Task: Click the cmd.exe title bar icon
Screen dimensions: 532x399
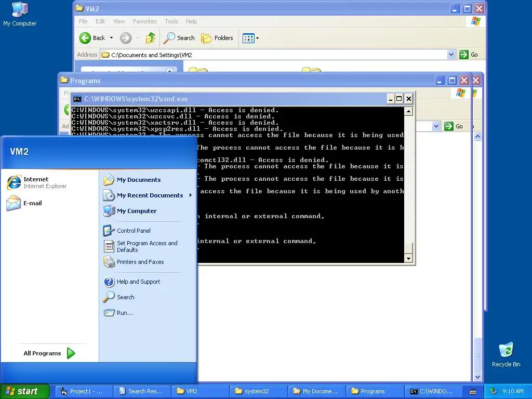Action: coord(77,99)
